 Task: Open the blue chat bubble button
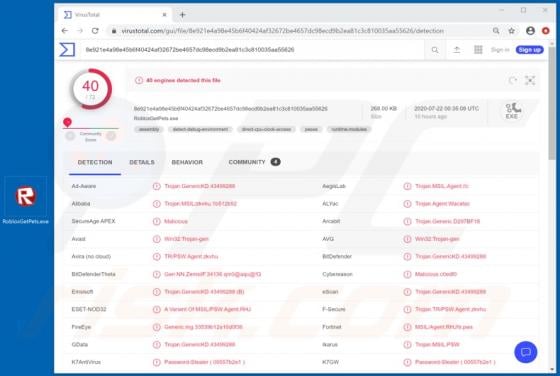tap(525, 352)
